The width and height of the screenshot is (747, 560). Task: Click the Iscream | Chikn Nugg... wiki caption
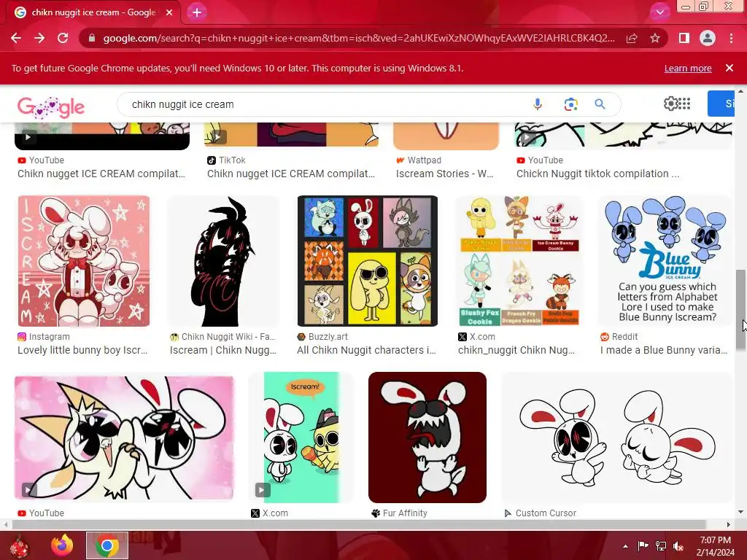tap(223, 350)
